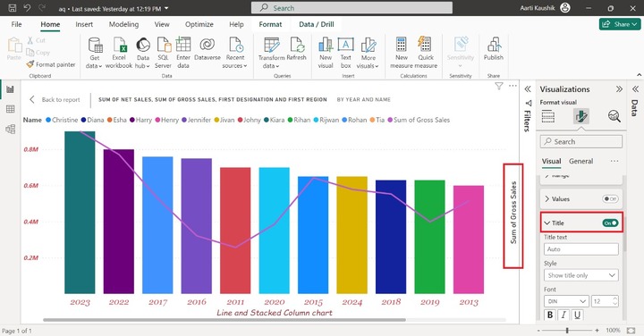Insert a Text box

pos(346,53)
